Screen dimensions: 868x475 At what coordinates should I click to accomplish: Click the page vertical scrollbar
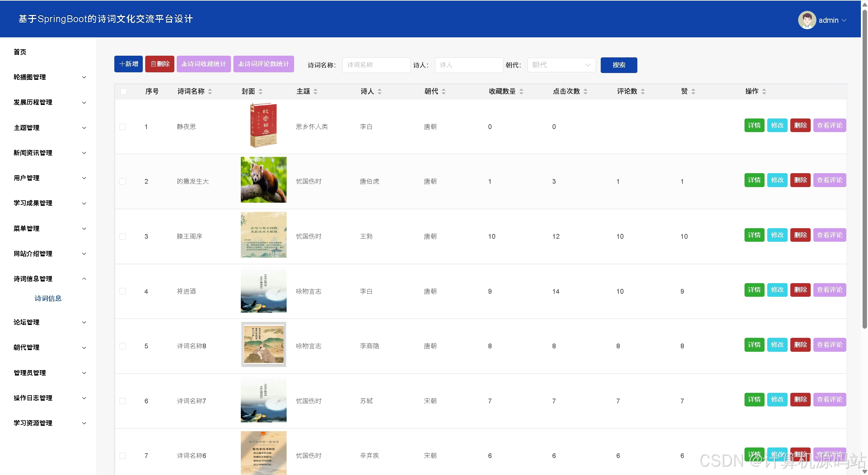coord(865,169)
